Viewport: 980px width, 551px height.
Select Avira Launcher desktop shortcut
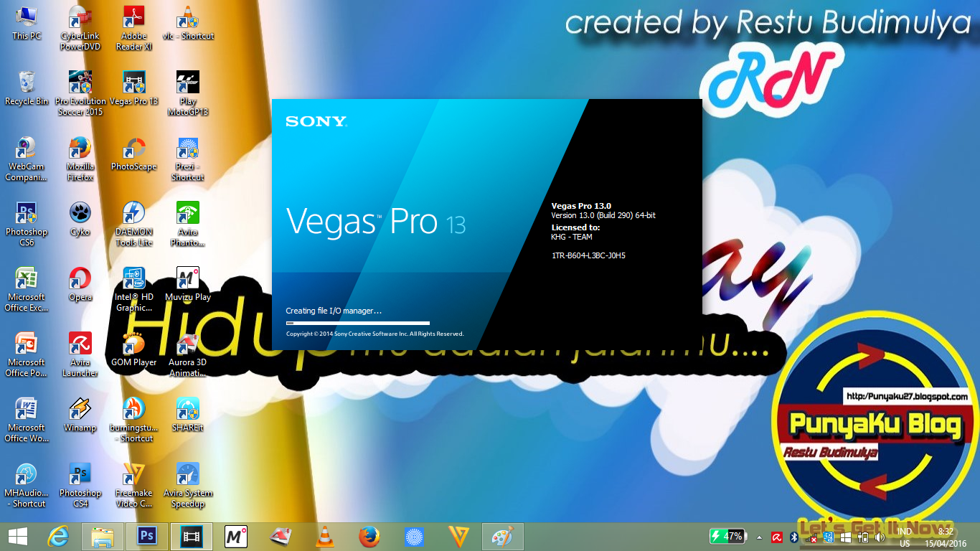pyautogui.click(x=80, y=355)
